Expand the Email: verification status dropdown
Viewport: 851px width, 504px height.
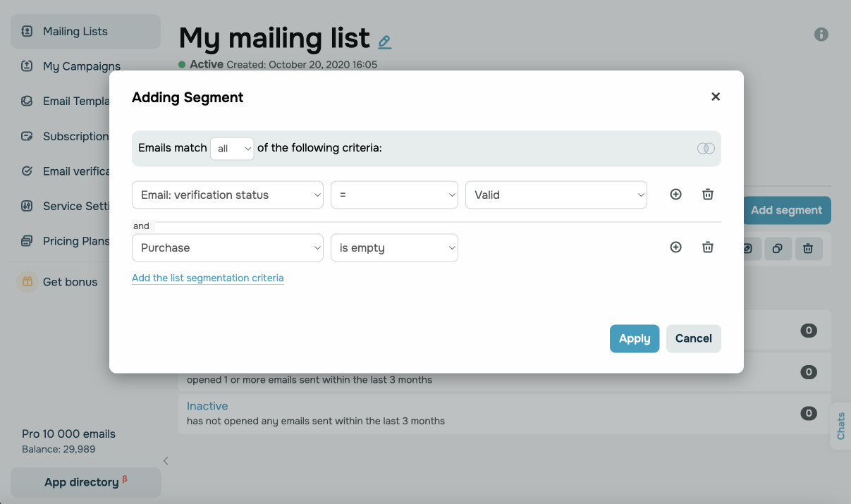tap(227, 195)
